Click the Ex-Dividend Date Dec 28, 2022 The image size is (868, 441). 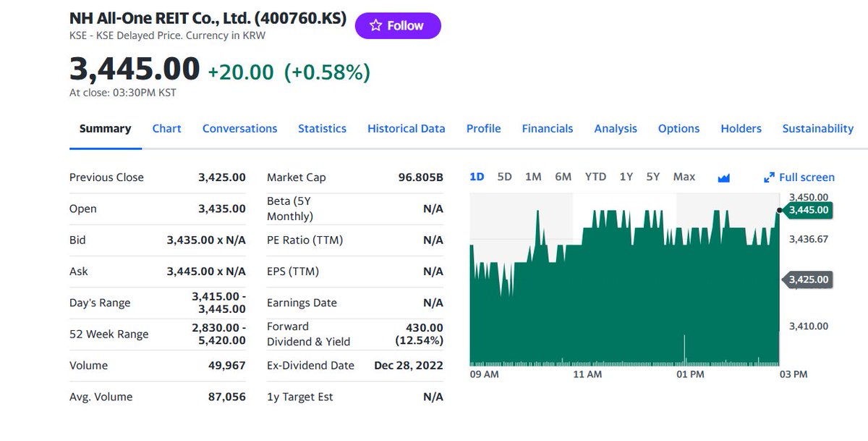click(x=409, y=365)
